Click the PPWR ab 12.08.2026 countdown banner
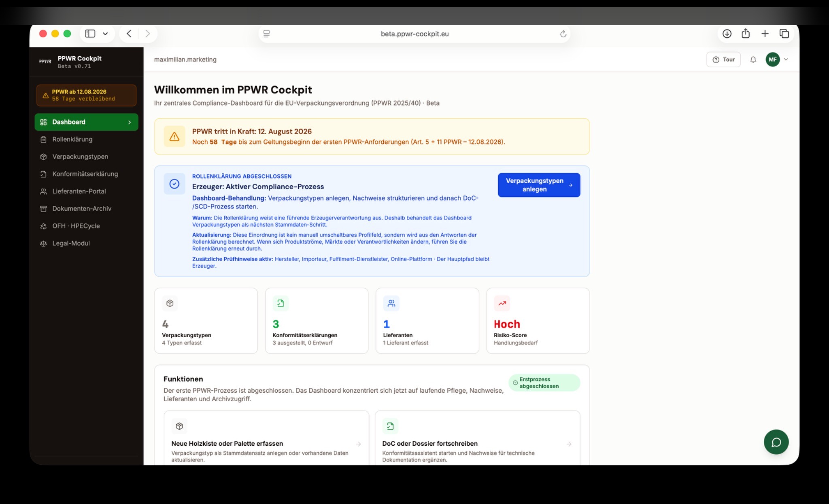This screenshot has width=829, height=504. point(86,95)
